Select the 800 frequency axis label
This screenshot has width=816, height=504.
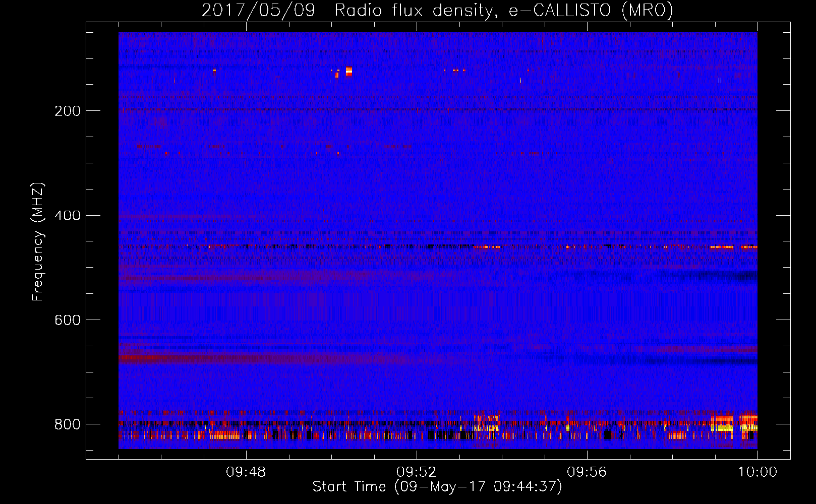tap(67, 425)
